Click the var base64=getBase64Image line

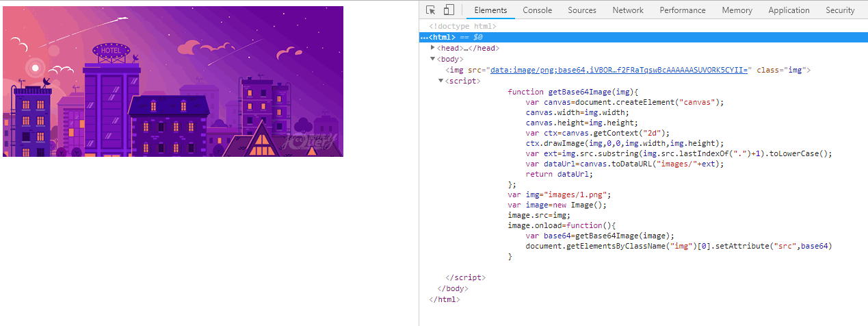pos(599,236)
